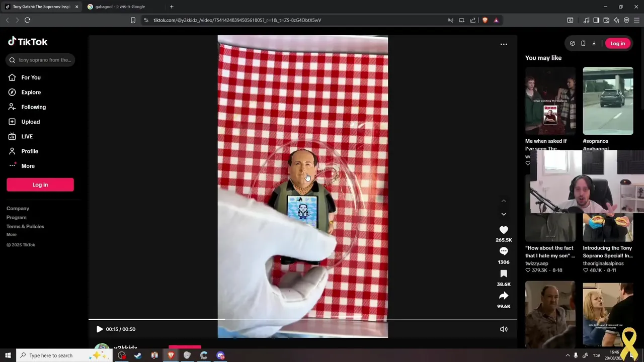Viewport: 644px width, 362px height.
Task: Click the Brave Shields lion icon
Action: coord(485,20)
